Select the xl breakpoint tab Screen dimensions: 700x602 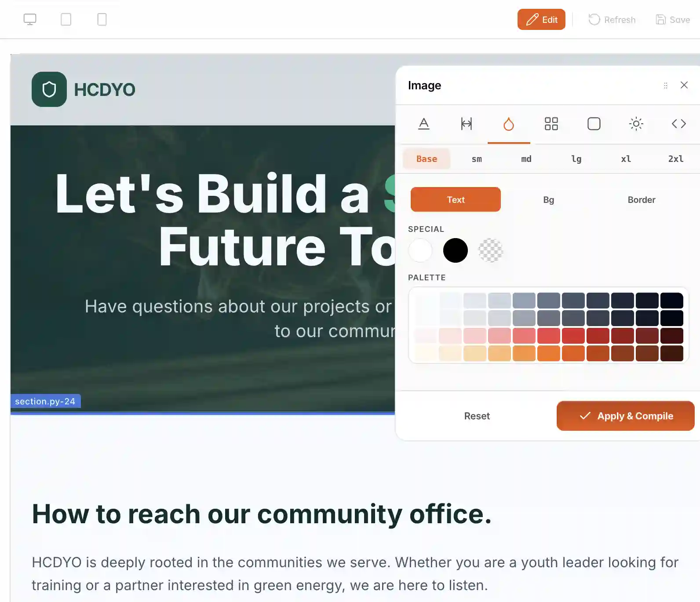pyautogui.click(x=626, y=159)
